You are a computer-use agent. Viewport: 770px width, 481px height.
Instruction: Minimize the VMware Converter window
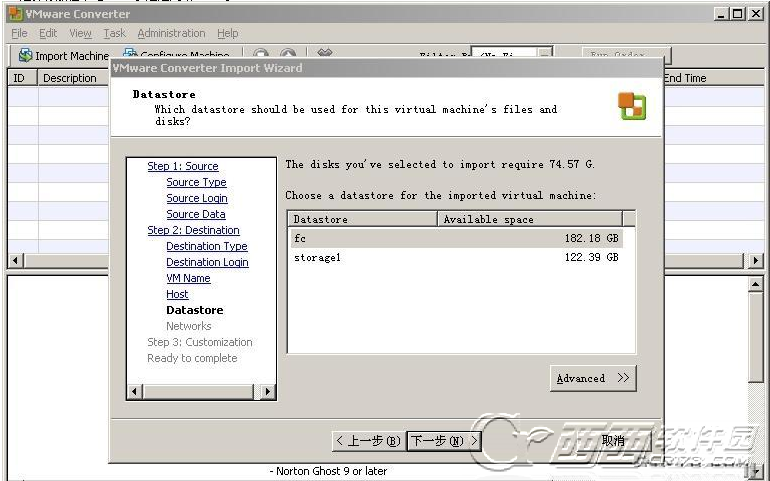click(720, 14)
